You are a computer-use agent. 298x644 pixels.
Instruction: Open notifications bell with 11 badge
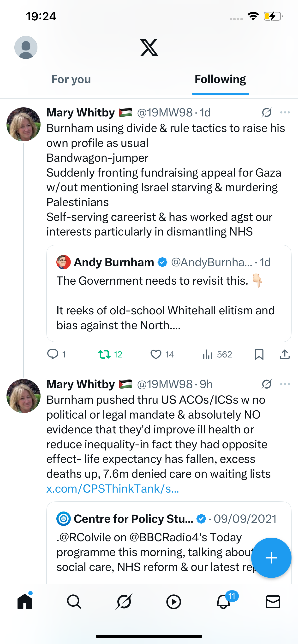224,602
